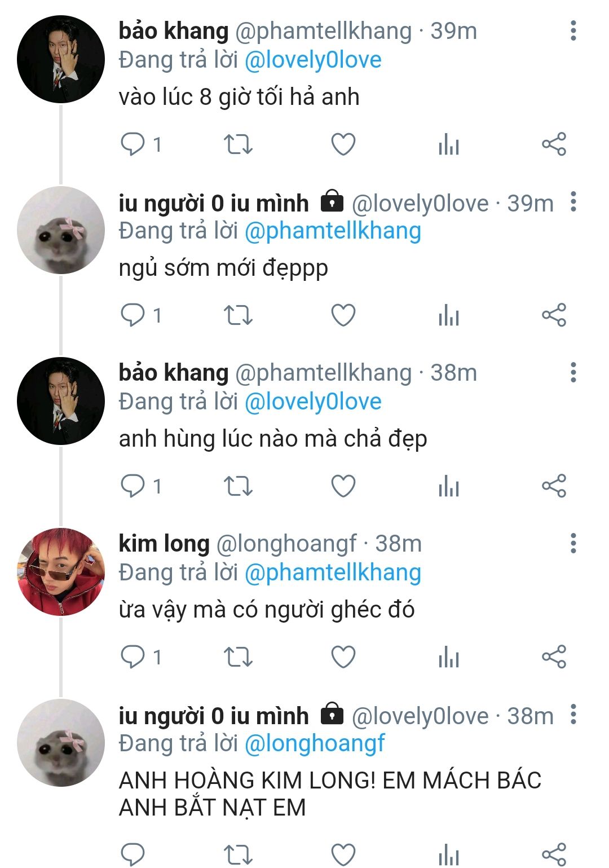
Task: View analytics for "ngủ sớm mới đẹppp" tweet
Action: (x=449, y=315)
